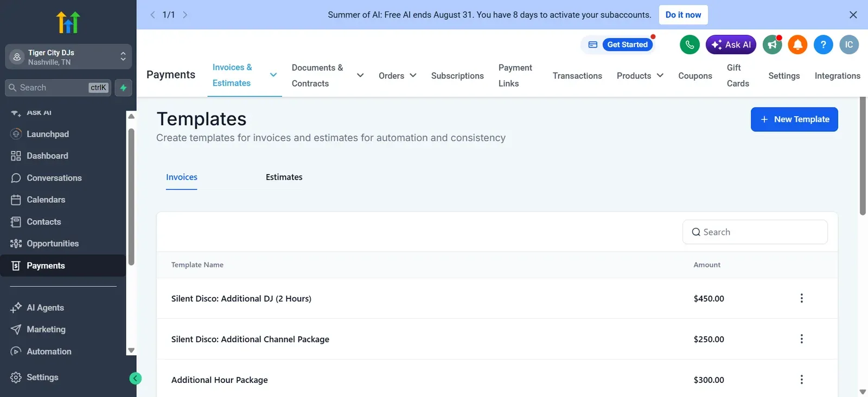
Task: Switch the Tiger City DJs account selector
Action: [x=68, y=57]
